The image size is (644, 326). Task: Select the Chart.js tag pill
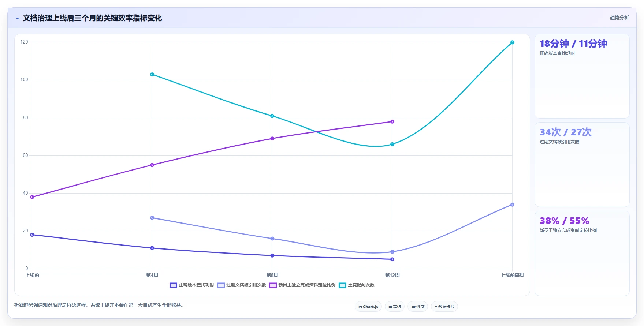(x=368, y=307)
